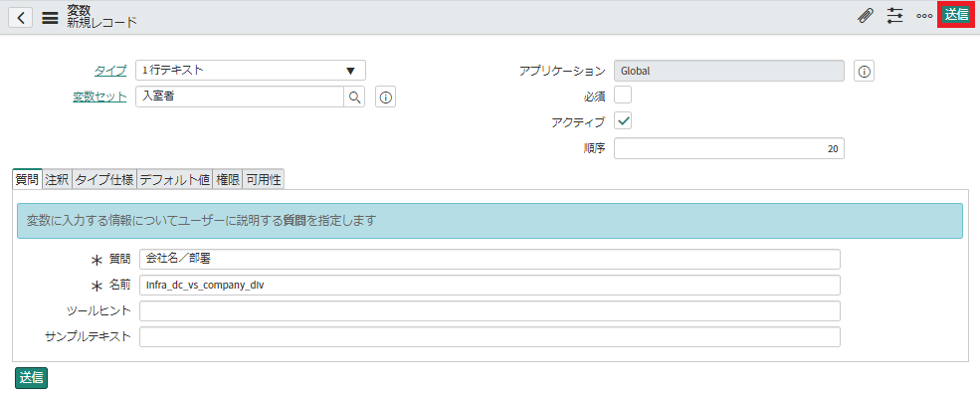The width and height of the screenshot is (980, 396).
Task: Select the 可用性 tab
Action: click(x=263, y=180)
